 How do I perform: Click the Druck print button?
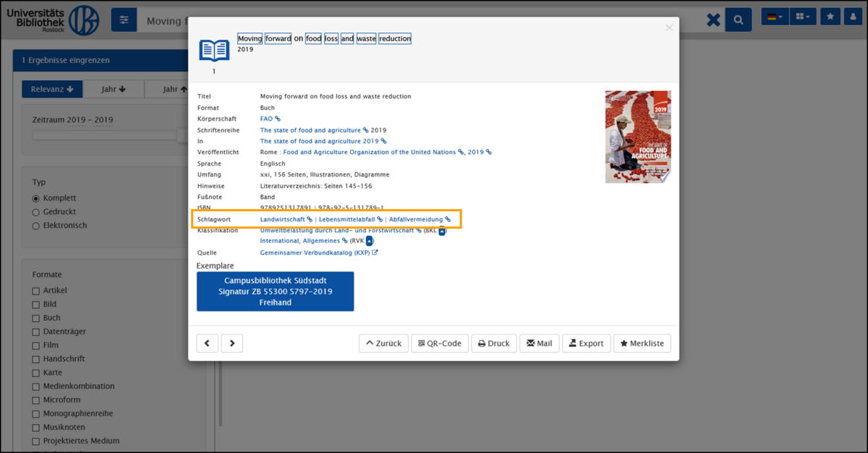(x=493, y=343)
